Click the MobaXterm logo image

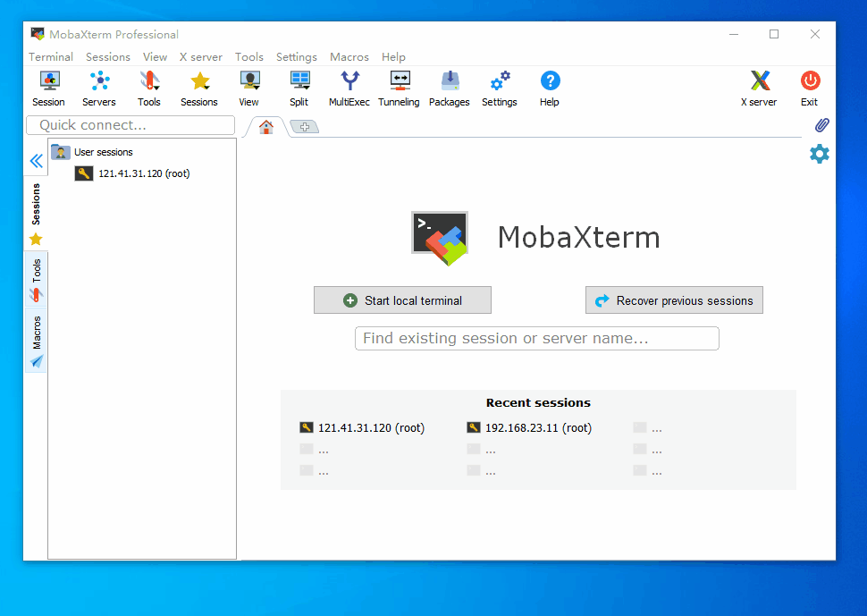440,239
